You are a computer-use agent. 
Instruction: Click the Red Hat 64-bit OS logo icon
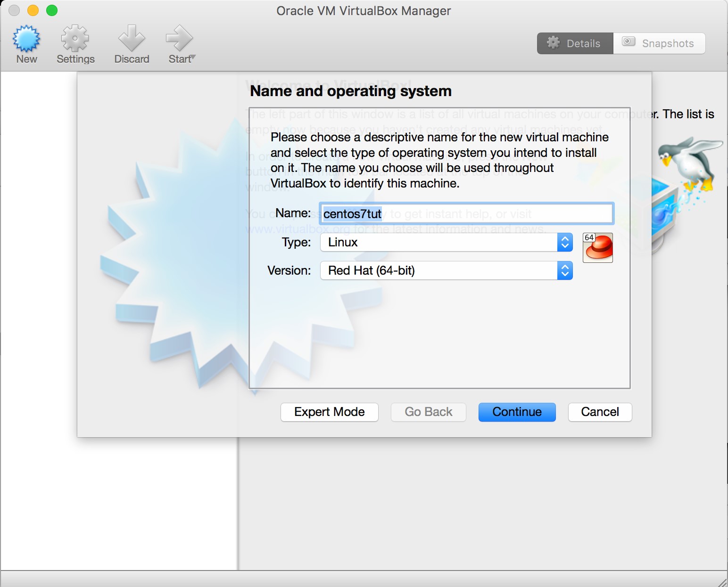597,247
